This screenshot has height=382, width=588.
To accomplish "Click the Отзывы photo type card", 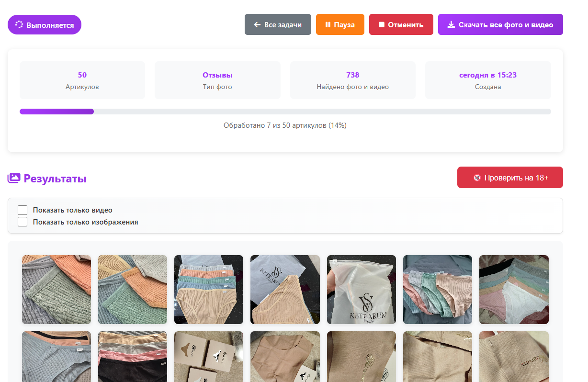I will [217, 80].
